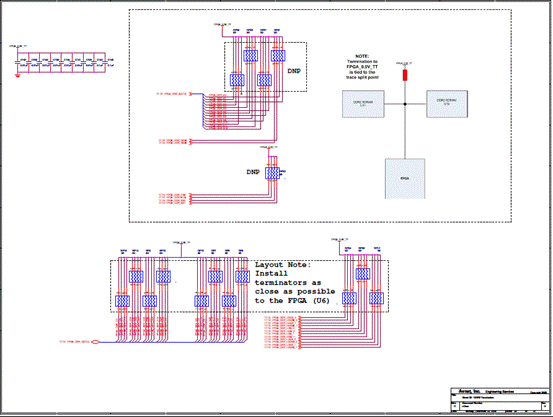Select the rightmost 0.1uF capacitor in bank
Viewport: 553px width, 417px height.
(105, 62)
